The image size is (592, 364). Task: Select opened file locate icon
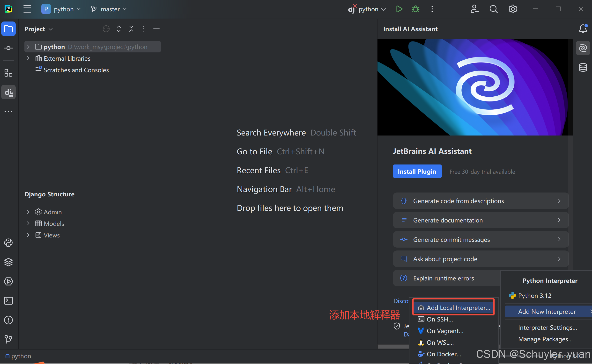pyautogui.click(x=106, y=29)
